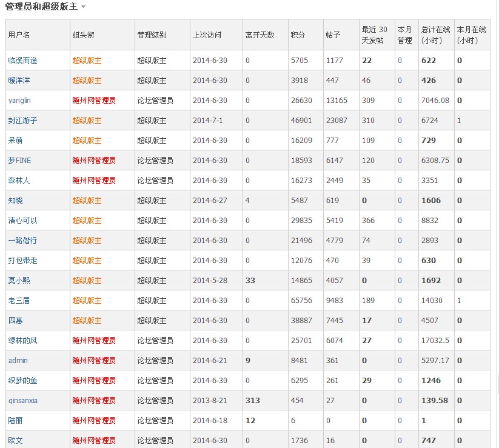Screen dimensions: 499x448
Task: Click 论坛管理员 level in 森林人 row
Action: click(x=155, y=181)
